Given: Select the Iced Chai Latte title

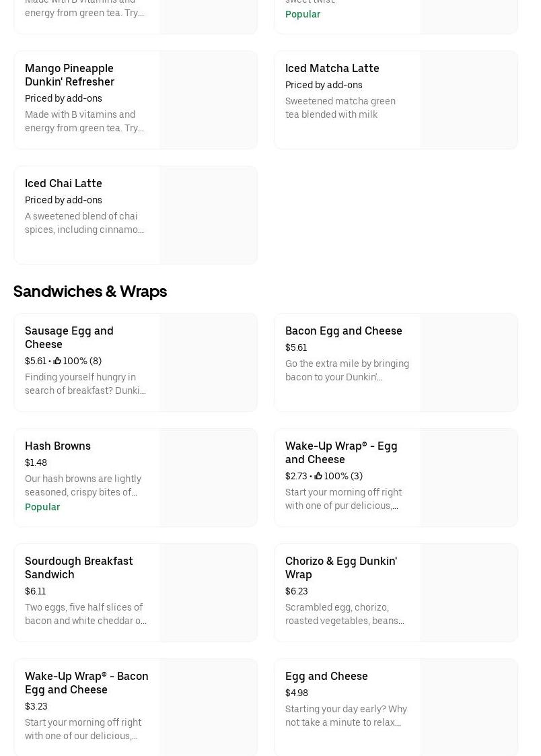Looking at the screenshot, I should pos(63,183).
